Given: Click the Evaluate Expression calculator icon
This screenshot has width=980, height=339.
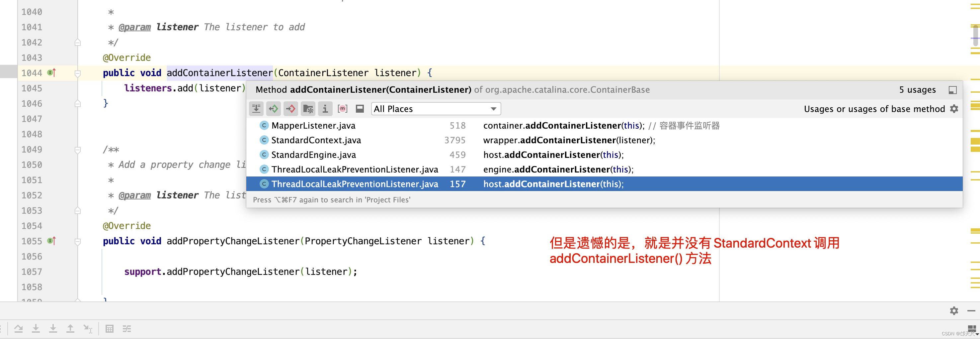Looking at the screenshot, I should pos(110,329).
